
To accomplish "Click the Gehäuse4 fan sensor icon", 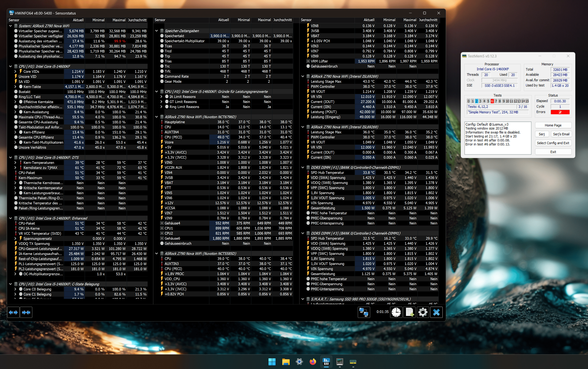I will [162, 223].
